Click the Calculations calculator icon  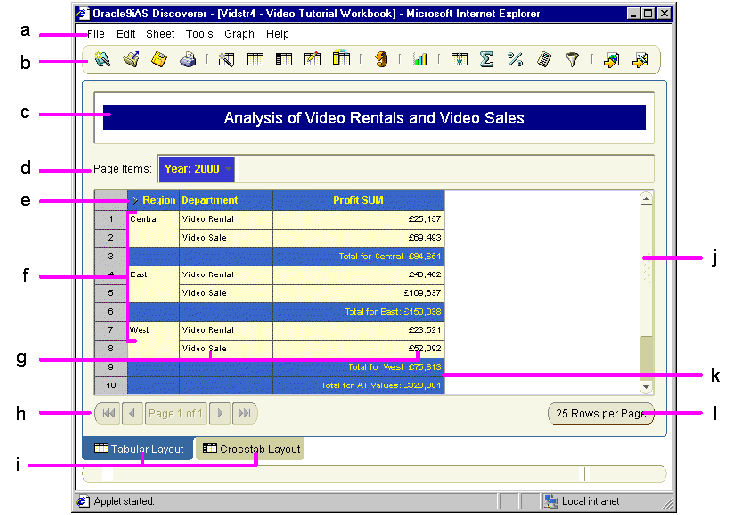pos(544,59)
